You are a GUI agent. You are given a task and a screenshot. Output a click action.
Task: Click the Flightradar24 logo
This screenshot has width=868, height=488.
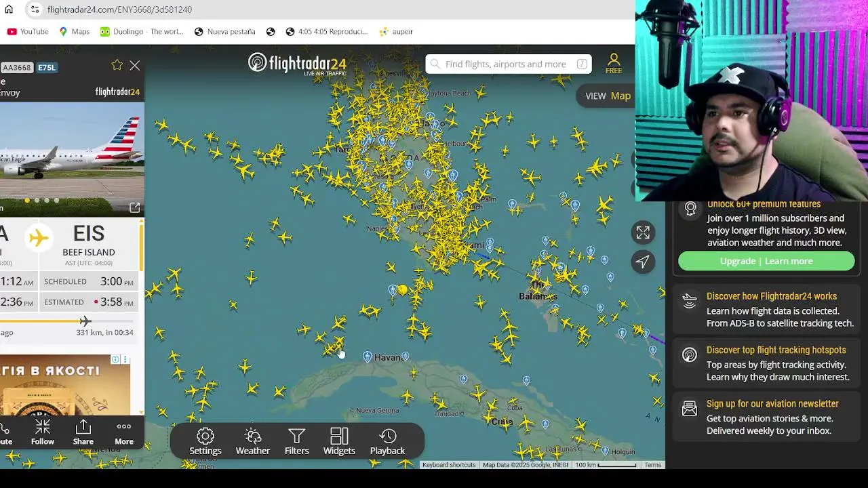(x=297, y=64)
